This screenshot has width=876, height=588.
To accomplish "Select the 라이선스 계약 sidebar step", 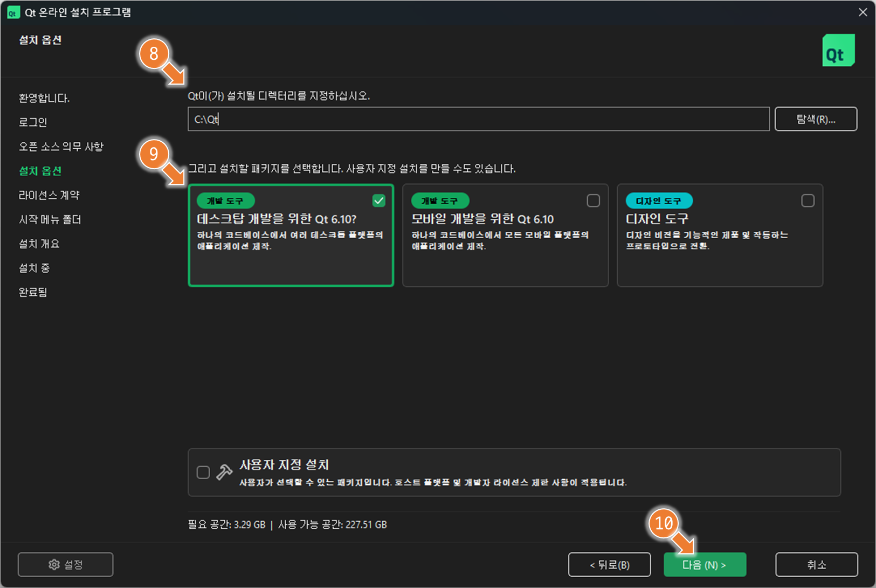I will point(49,195).
